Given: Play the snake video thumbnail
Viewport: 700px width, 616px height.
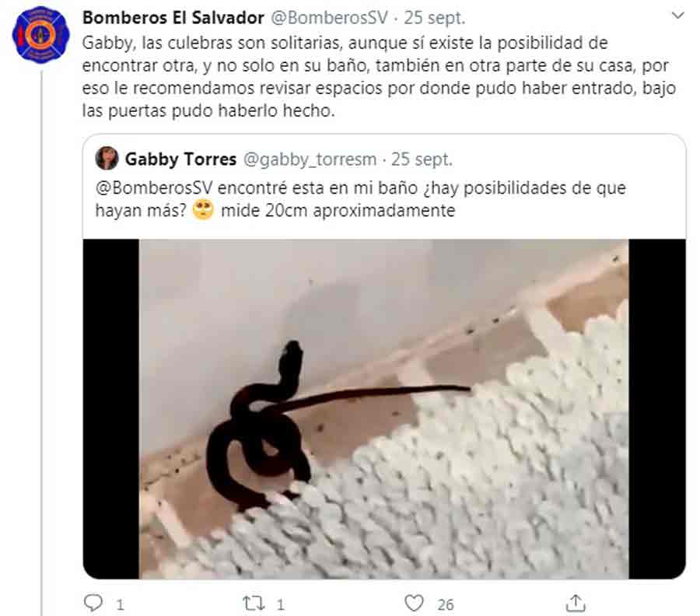Looking at the screenshot, I should tap(384, 409).
